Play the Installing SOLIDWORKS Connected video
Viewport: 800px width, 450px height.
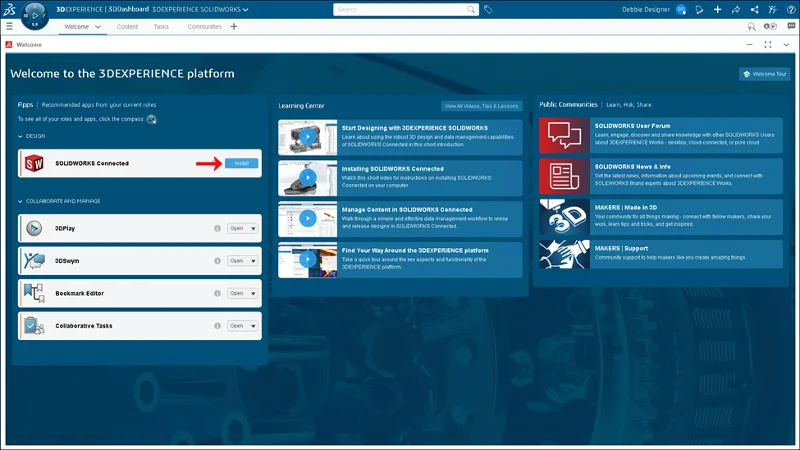(308, 177)
